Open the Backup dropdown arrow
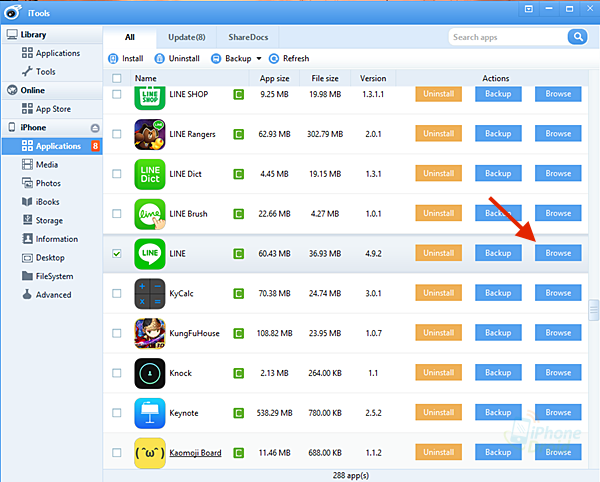 (x=259, y=59)
